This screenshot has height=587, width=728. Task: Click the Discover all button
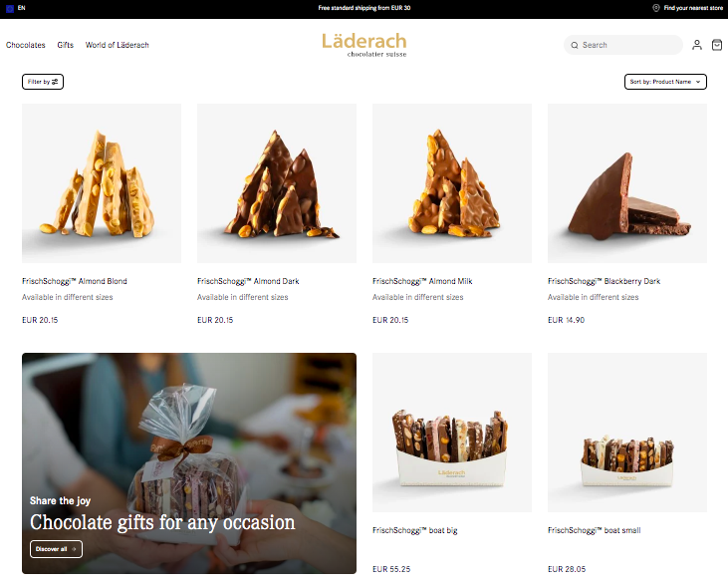[x=56, y=549]
